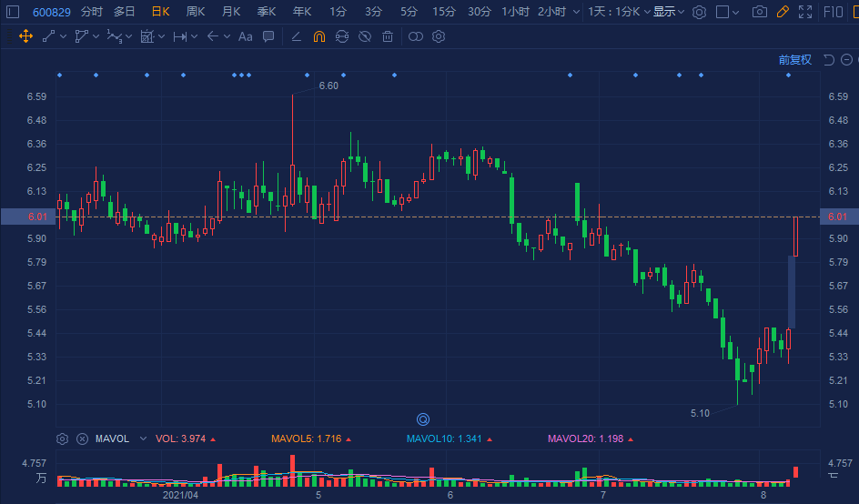
Task: Select the 季K period tab
Action: [x=267, y=12]
